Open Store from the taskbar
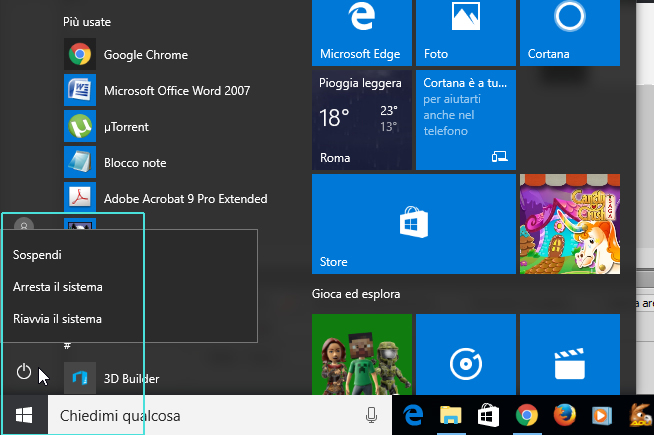Screen dimensions: 654x435 [488, 415]
